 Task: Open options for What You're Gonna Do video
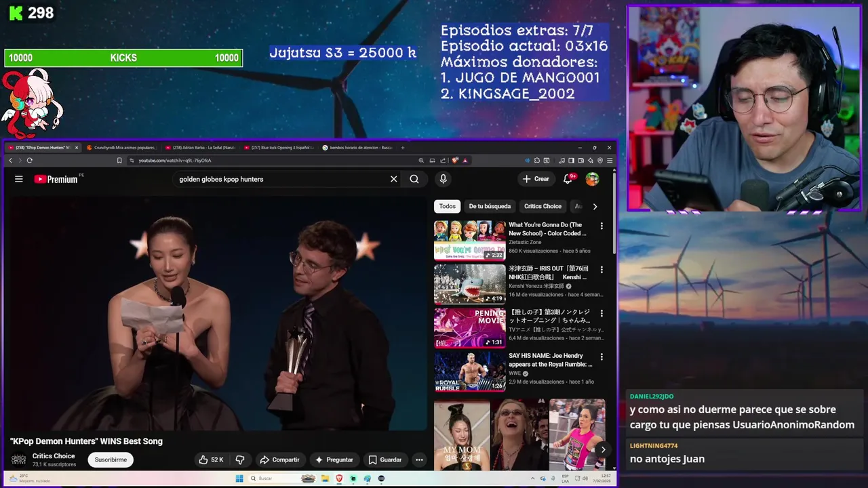pyautogui.click(x=601, y=226)
